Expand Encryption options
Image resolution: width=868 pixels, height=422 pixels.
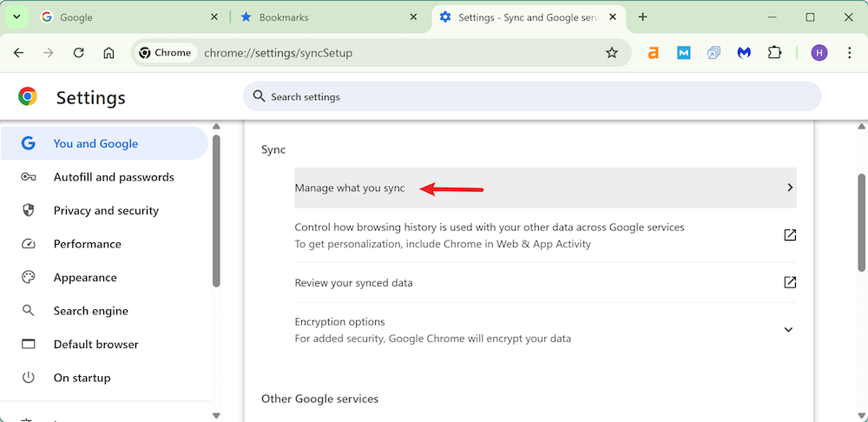point(545,329)
